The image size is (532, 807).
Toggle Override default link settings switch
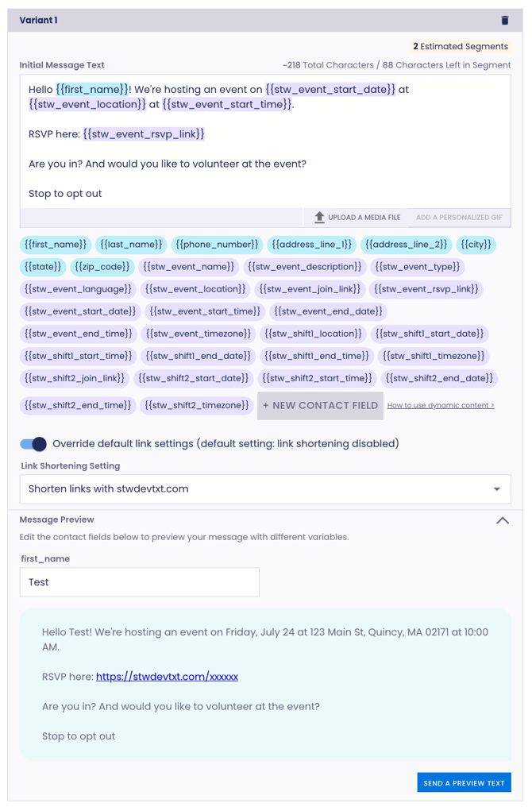33,444
